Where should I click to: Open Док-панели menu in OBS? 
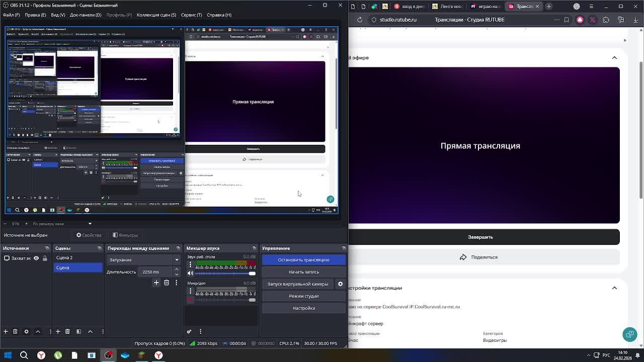point(86,15)
